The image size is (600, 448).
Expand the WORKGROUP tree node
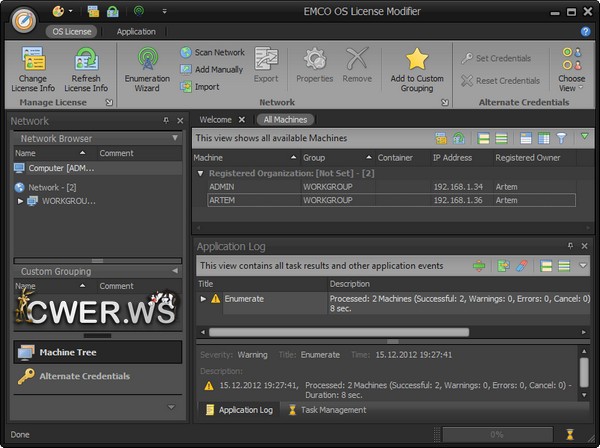pos(21,201)
